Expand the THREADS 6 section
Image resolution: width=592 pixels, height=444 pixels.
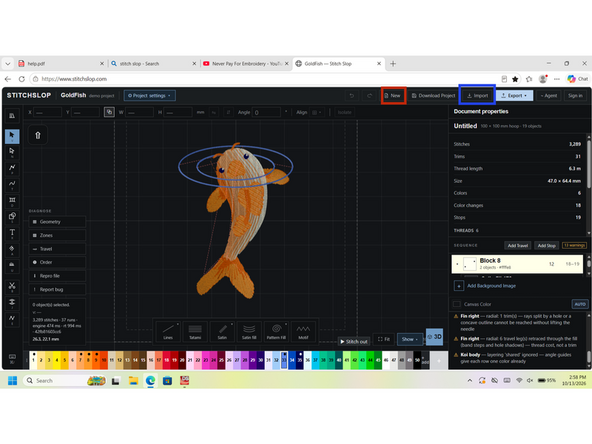(466, 230)
